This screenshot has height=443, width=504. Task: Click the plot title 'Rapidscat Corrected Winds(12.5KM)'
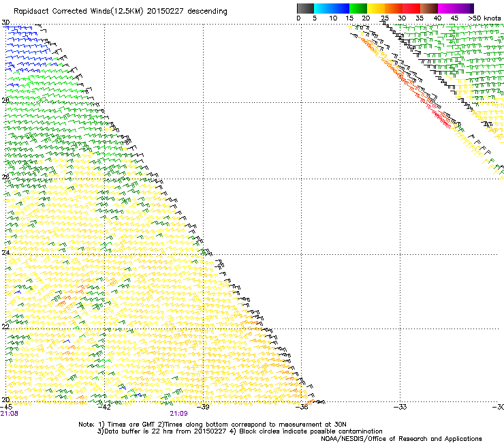(78, 12)
